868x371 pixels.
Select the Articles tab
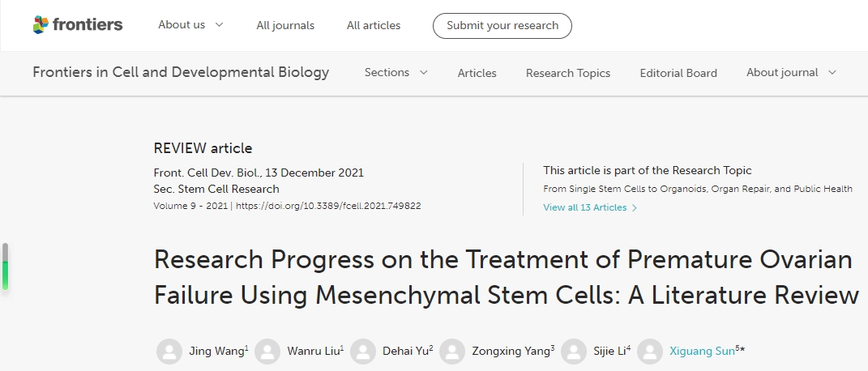point(477,73)
